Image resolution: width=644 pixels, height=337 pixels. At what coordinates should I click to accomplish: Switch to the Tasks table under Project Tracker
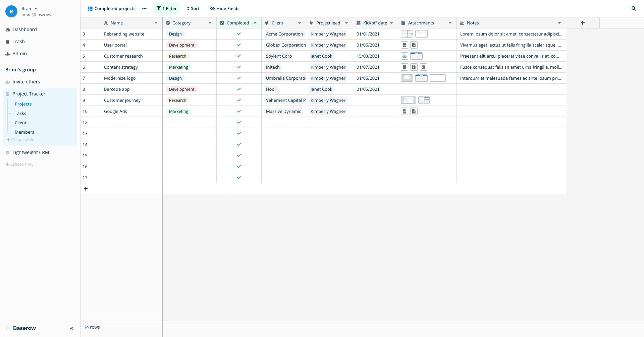pyautogui.click(x=20, y=113)
